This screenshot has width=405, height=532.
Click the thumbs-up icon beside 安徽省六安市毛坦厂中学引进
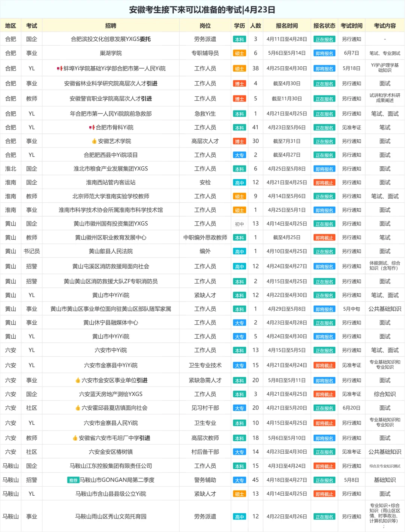coord(75,438)
